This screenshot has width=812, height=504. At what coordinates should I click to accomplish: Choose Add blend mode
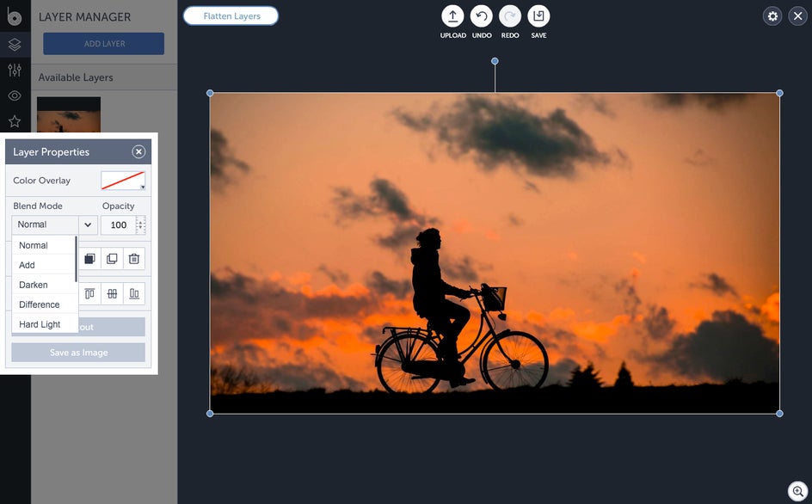(x=44, y=265)
